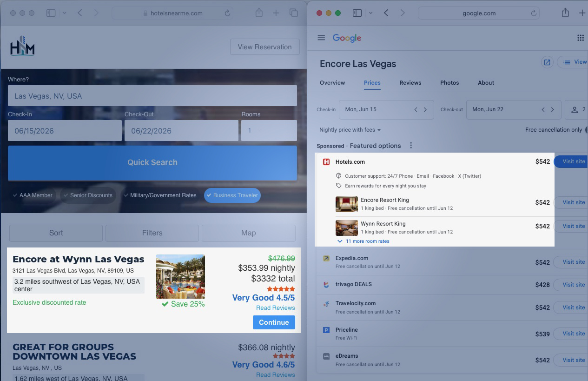Screen dimensions: 588x381
Task: Click the Check-In date field
Action: pyautogui.click(x=65, y=131)
